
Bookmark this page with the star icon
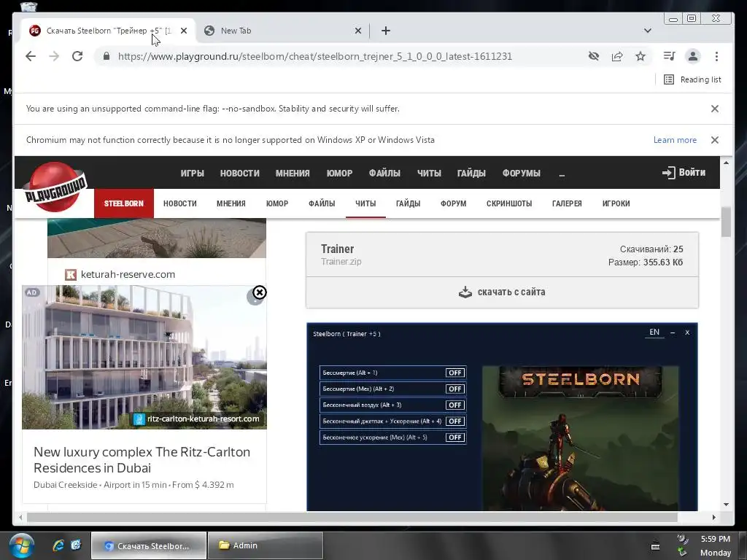pos(640,56)
